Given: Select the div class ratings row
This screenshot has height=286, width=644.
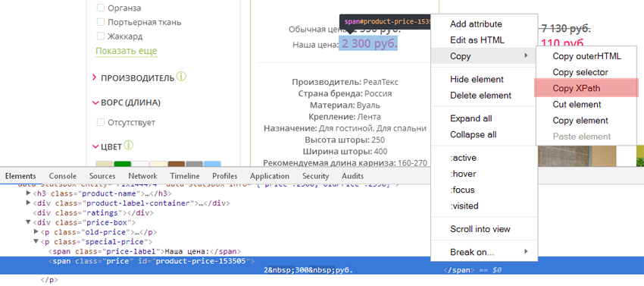Looking at the screenshot, I should [x=93, y=212].
